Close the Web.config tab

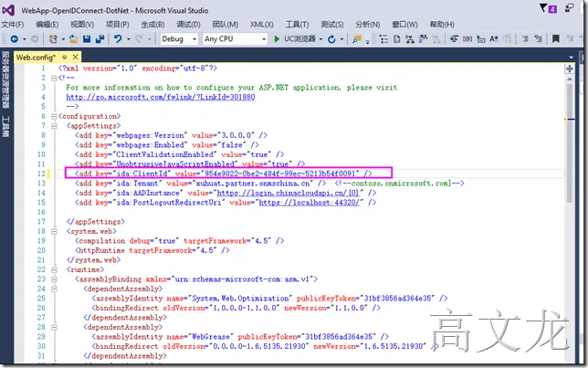tap(76, 57)
